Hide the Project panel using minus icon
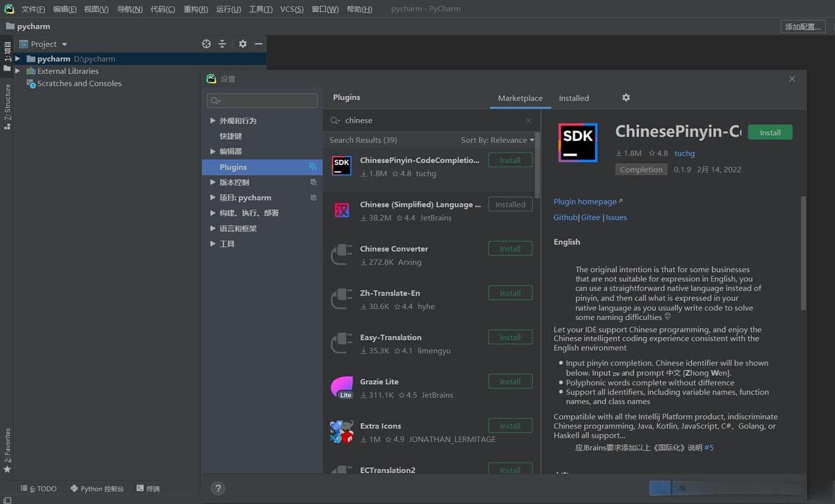Image resolution: width=835 pixels, height=504 pixels. 259,44
